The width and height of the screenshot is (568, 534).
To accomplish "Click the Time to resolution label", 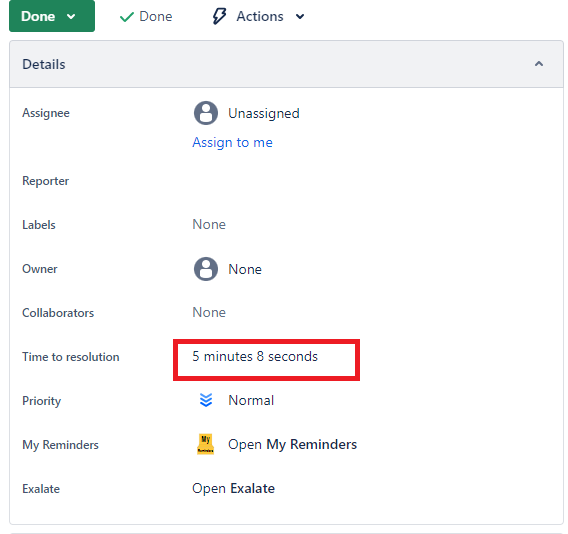I will click(71, 357).
